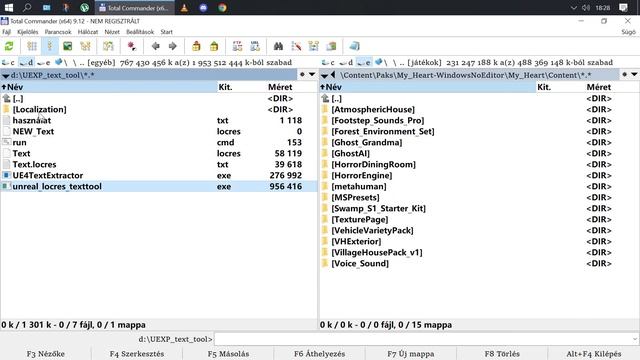Screen dimensions: 640x360
Task: Select drive e in left panel
Action: point(44,62)
